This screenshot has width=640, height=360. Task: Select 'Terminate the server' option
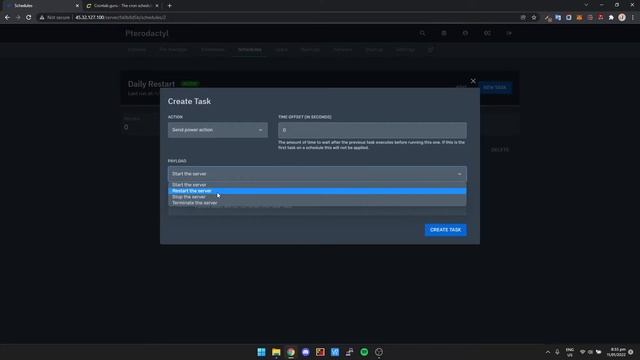point(317,203)
